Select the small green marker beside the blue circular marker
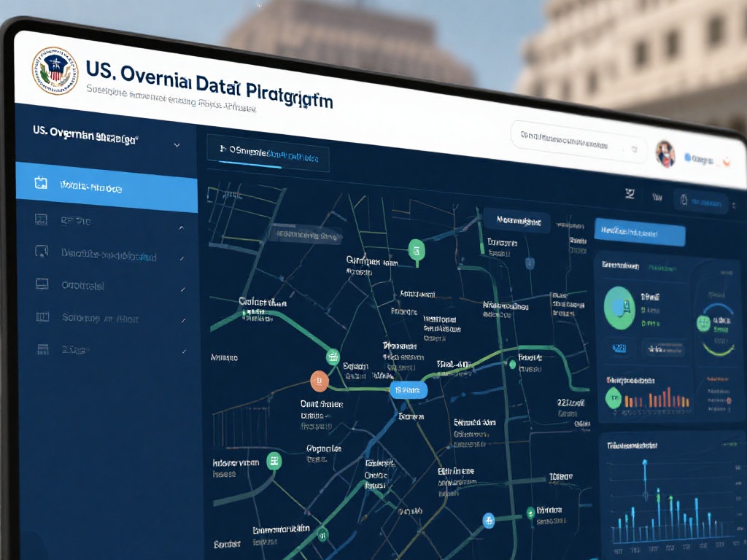Screen dimensions: 747x560 click(x=530, y=513)
